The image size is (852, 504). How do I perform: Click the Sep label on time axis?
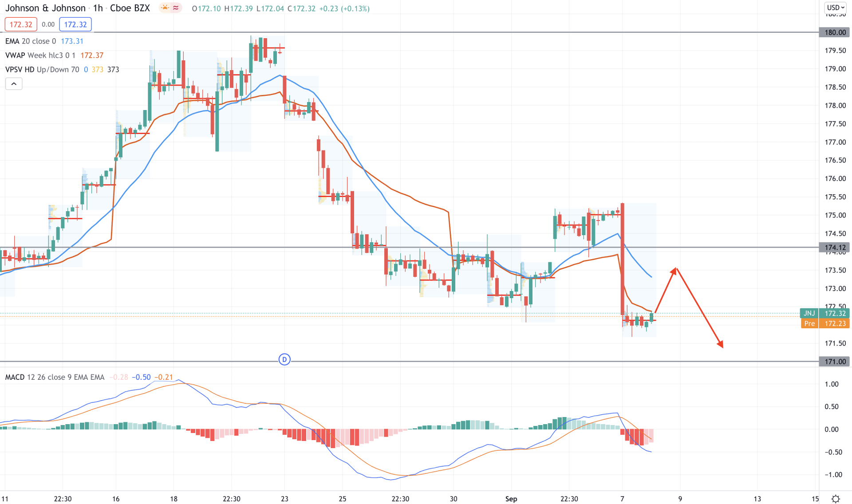coord(511,499)
